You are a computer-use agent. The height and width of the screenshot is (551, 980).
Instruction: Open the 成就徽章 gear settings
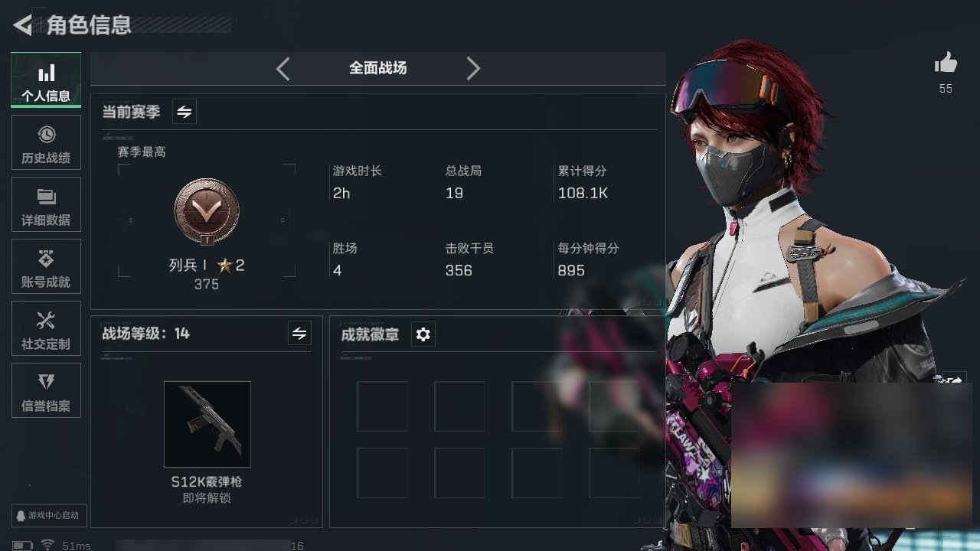[423, 334]
